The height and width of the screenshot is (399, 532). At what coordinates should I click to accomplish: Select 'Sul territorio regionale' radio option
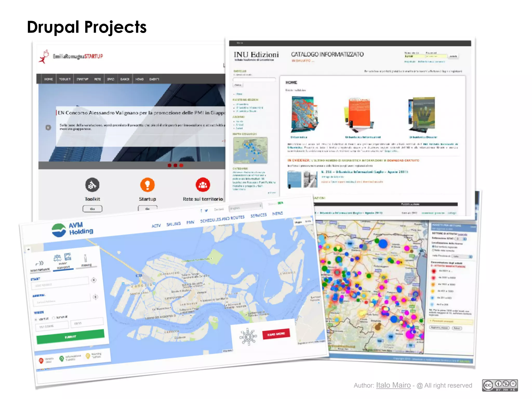tap(433, 246)
